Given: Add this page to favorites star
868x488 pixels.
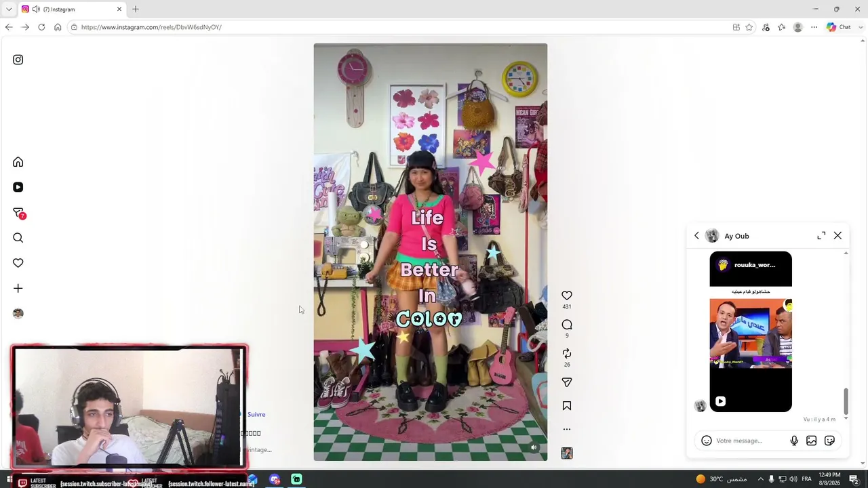Looking at the screenshot, I should click(749, 27).
